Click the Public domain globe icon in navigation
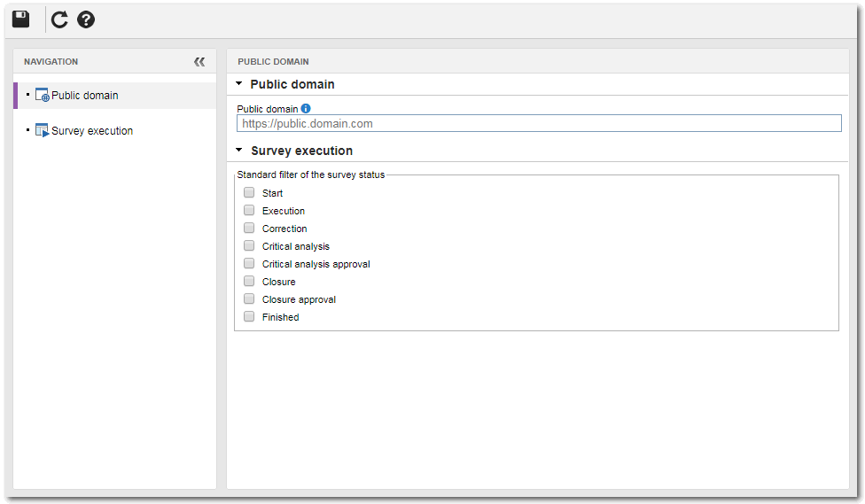This screenshot has width=865, height=504. point(43,95)
